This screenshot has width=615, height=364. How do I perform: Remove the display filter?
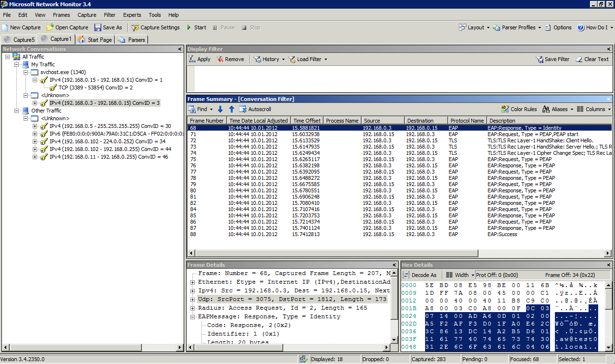pyautogui.click(x=230, y=59)
